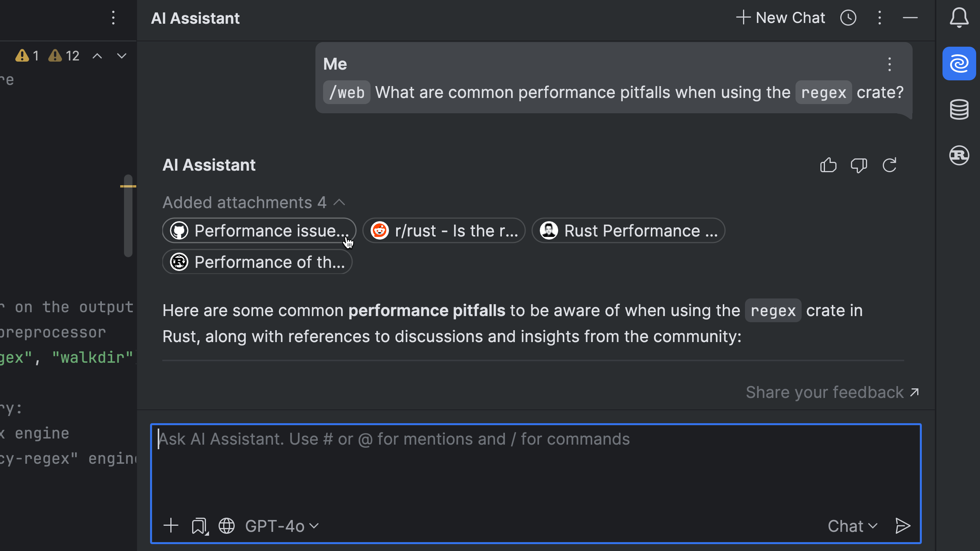The image size is (980, 551).
Task: Open the Rust tool window icon
Action: (959, 155)
